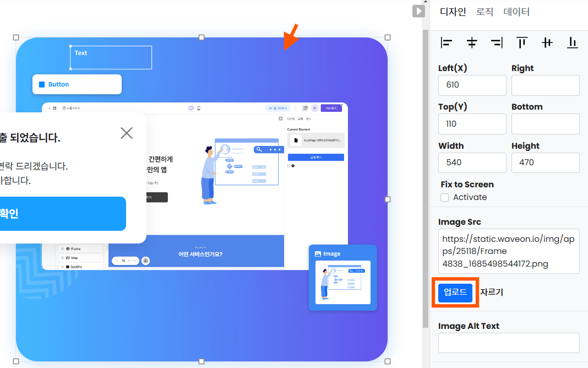This screenshot has height=368, width=588.
Task: Click the Height input field
Action: tap(545, 163)
